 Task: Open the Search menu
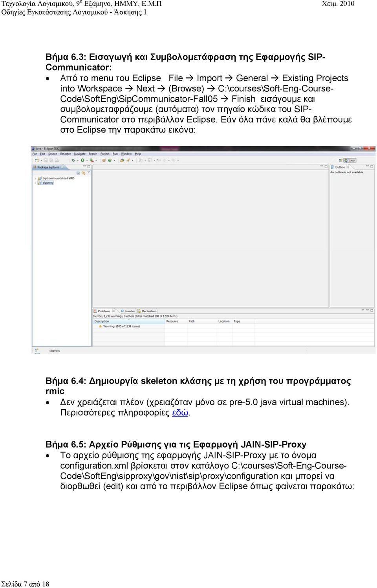point(93,154)
